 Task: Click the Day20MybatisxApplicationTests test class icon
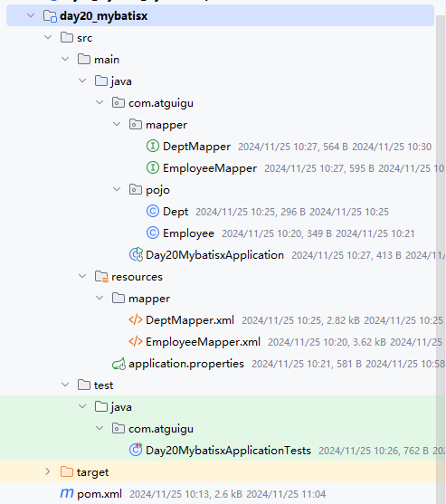(136, 450)
